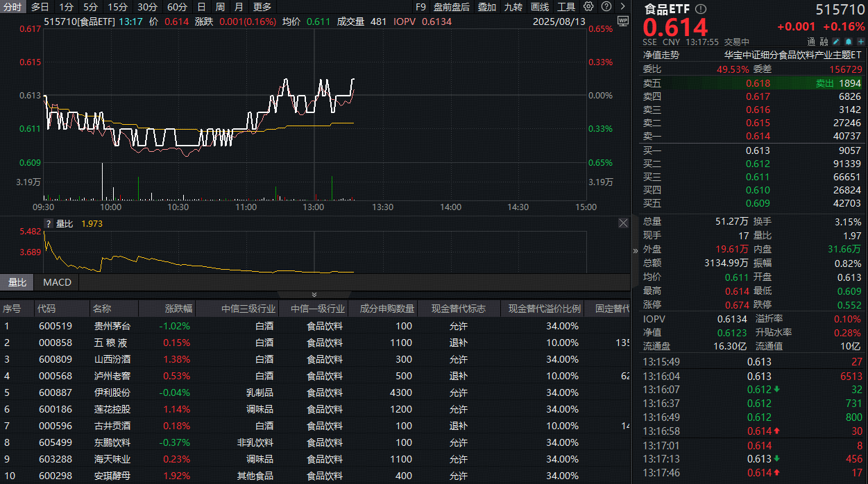Select 五粮液 stock row
This screenshot has height=484, width=868.
pyautogui.click(x=316, y=343)
